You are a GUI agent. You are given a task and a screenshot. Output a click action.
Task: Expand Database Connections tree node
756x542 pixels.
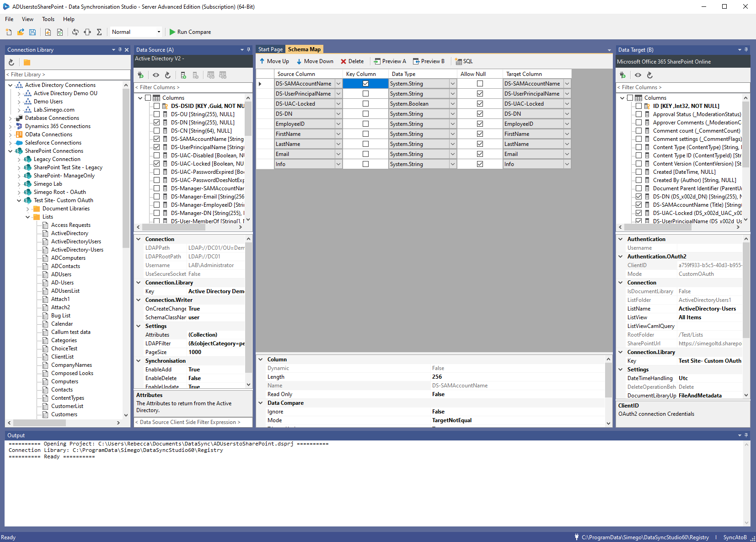(x=11, y=118)
